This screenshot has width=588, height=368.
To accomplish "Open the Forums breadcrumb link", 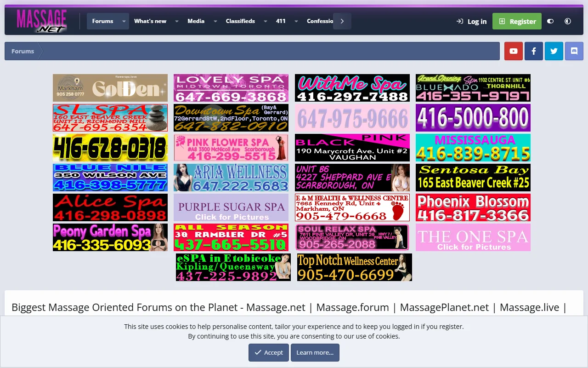I will pos(22,51).
